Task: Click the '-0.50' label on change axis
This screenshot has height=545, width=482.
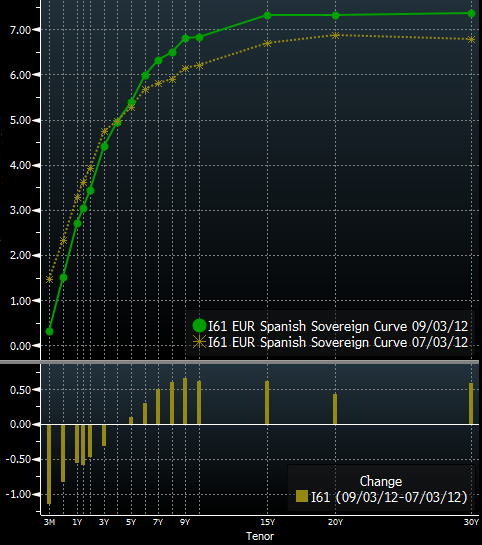Action: point(19,459)
